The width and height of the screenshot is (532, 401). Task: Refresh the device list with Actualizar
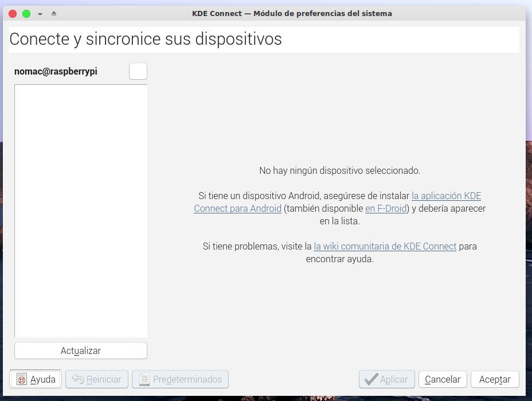[81, 351]
